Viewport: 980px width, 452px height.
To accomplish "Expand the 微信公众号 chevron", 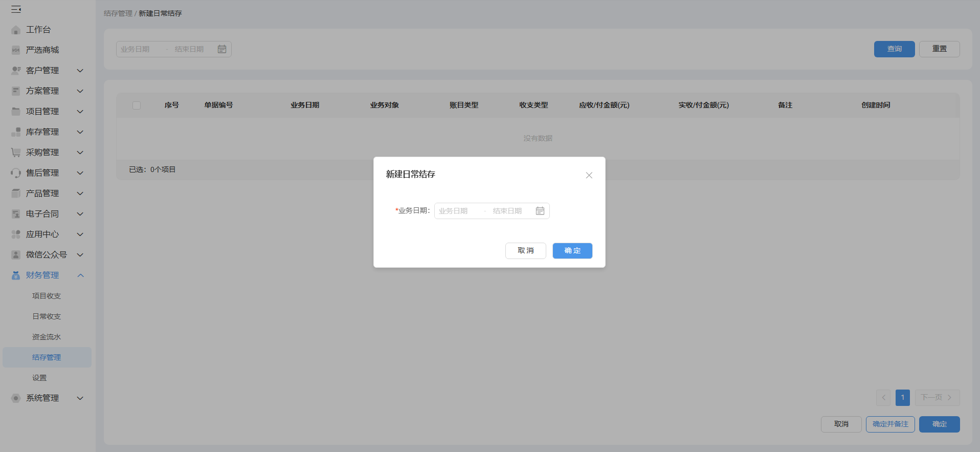I will pos(80,255).
